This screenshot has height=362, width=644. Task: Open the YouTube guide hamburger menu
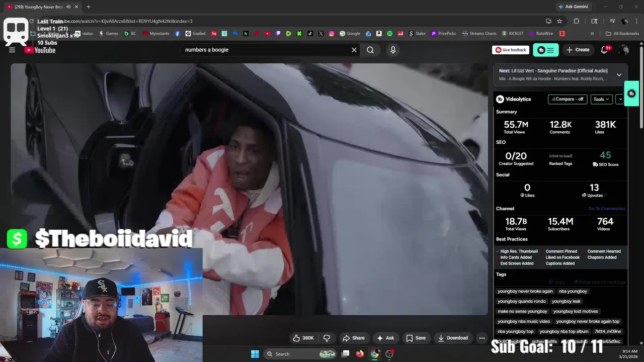12,50
